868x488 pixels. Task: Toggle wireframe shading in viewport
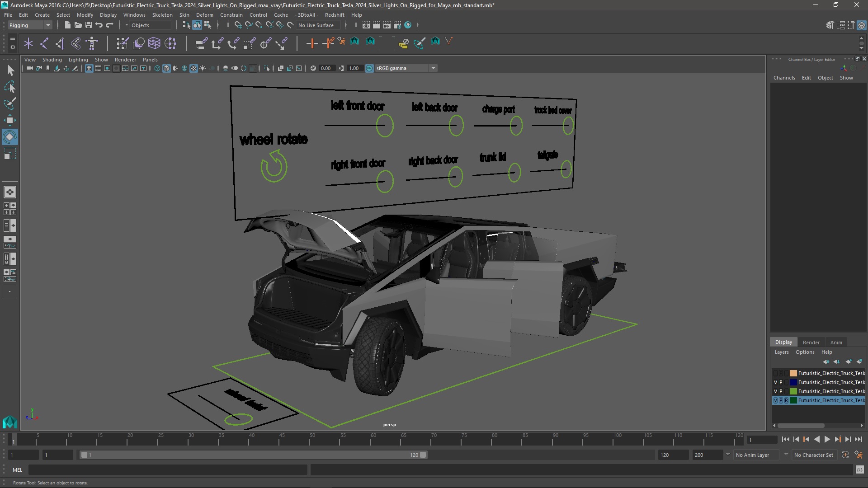click(157, 68)
